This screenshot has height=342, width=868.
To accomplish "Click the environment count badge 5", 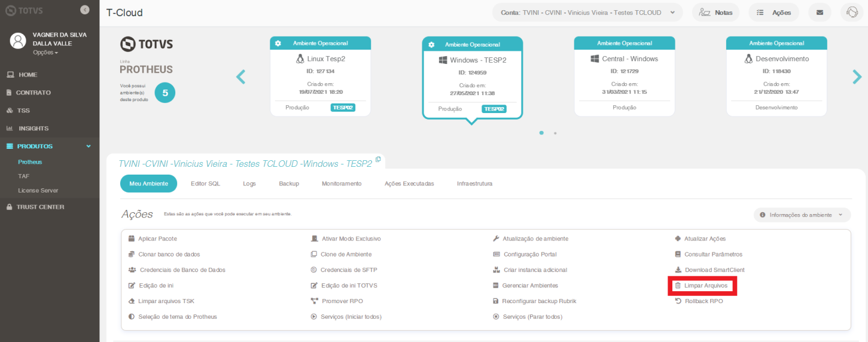I will (x=165, y=93).
